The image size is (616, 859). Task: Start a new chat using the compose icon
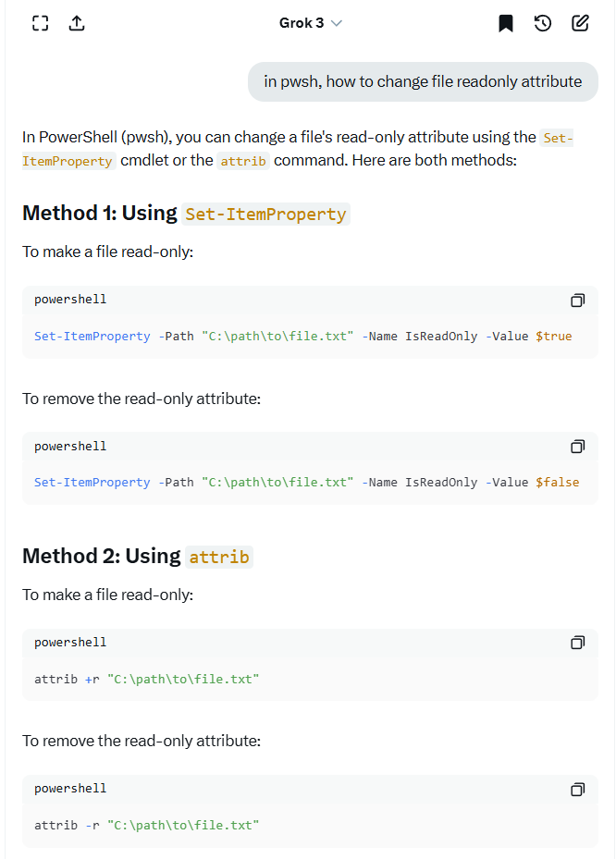click(580, 23)
